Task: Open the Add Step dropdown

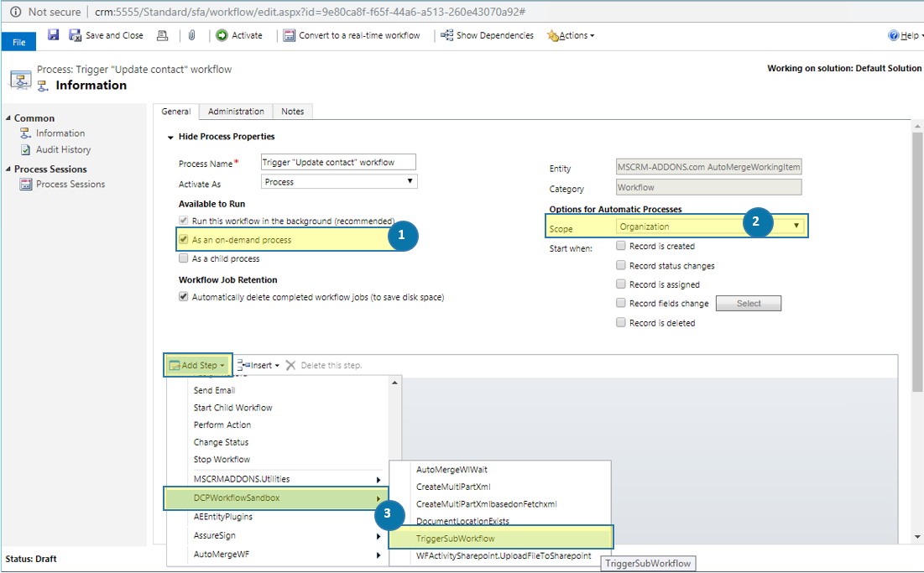Action: [198, 365]
